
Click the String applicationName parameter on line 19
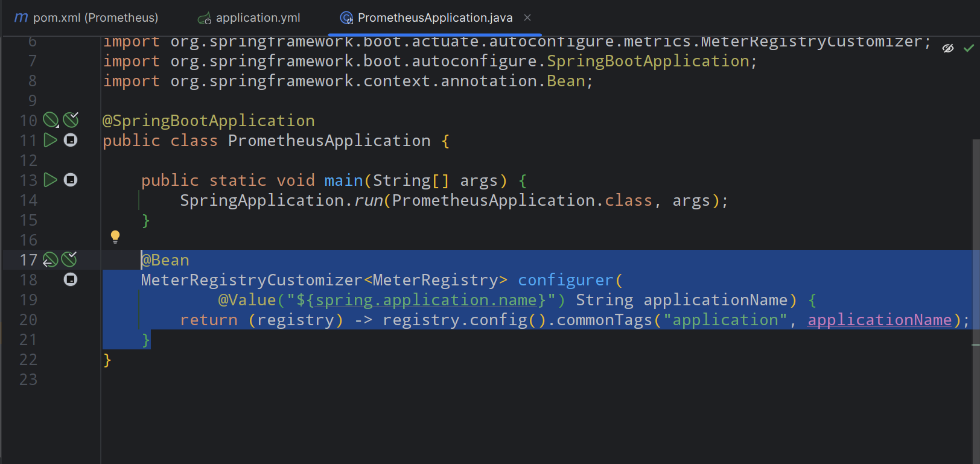tap(682, 300)
